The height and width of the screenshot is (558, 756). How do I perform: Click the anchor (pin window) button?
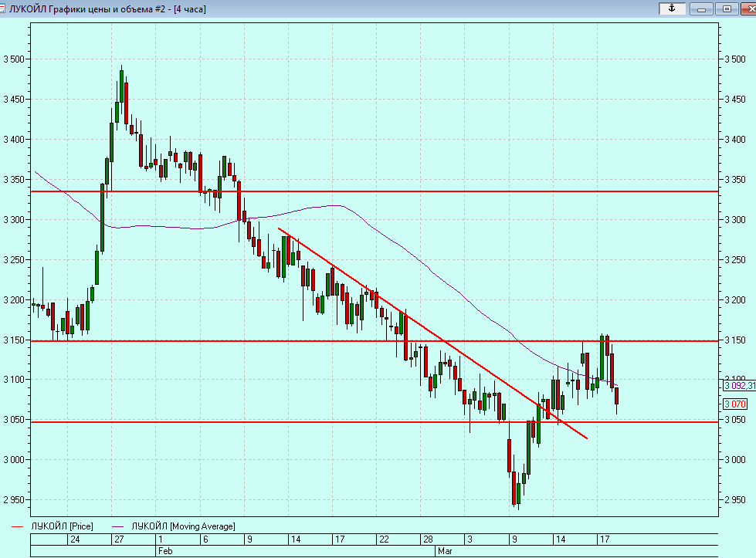672,8
